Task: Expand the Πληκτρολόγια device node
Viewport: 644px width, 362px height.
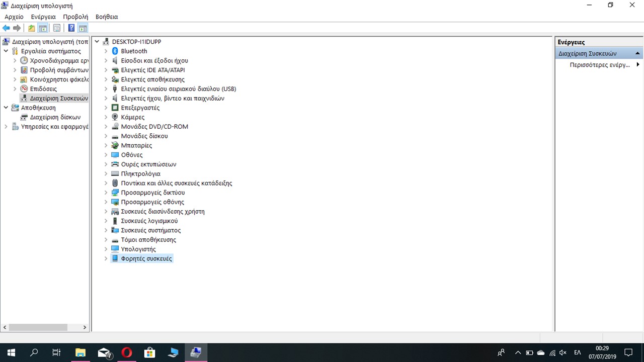Action: [x=106, y=173]
